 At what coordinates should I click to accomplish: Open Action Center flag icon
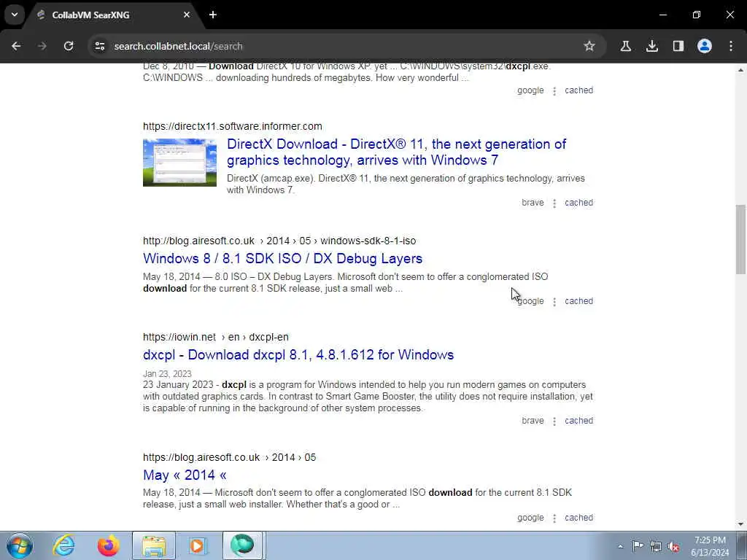(x=638, y=545)
